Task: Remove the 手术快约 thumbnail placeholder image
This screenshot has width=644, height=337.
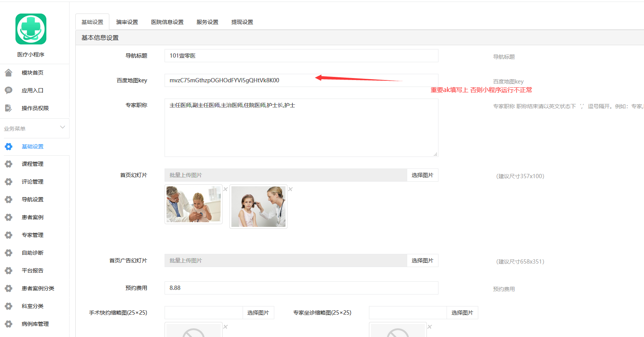Action: tap(226, 327)
